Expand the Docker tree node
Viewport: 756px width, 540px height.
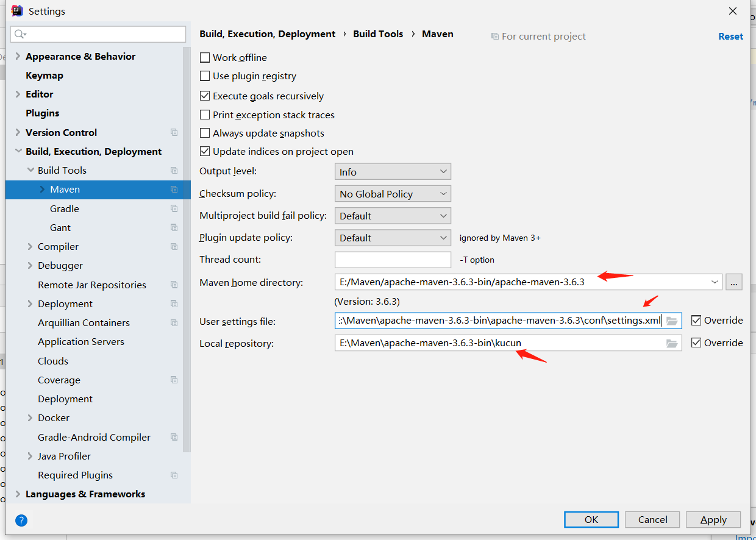[x=30, y=417]
